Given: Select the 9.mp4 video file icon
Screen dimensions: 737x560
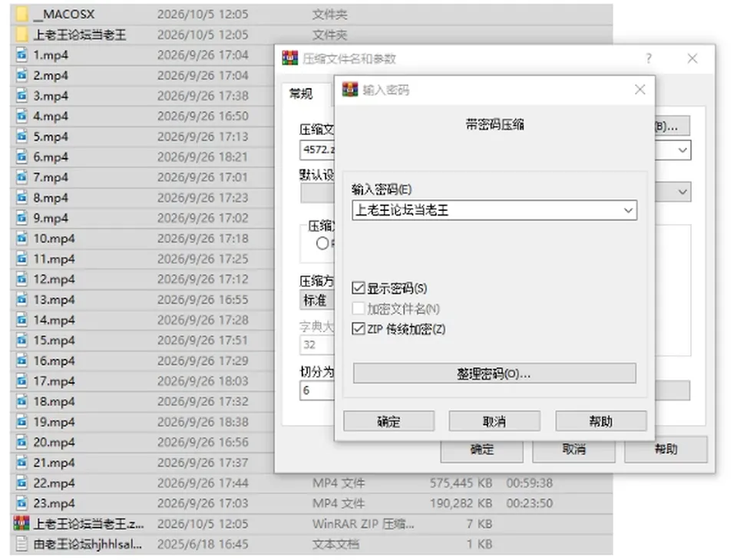Looking at the screenshot, I should click(x=21, y=218).
